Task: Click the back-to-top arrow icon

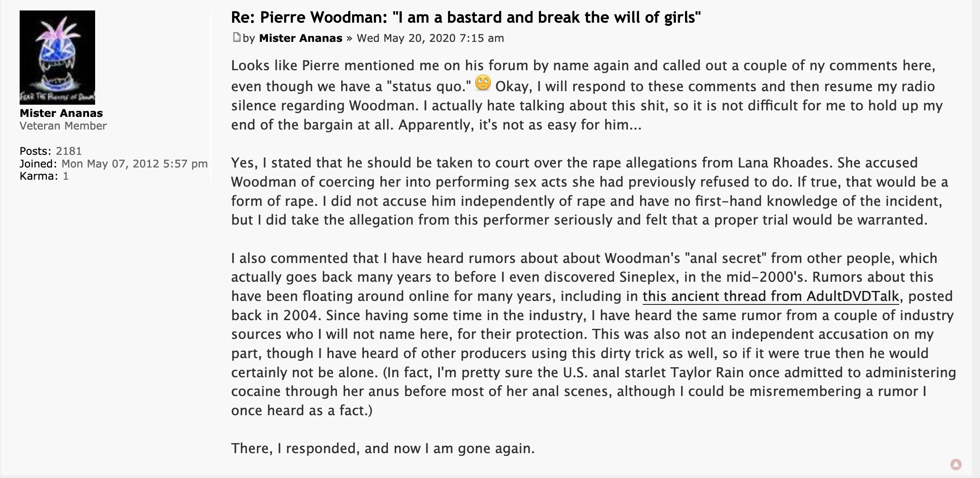Action: pos(956,464)
